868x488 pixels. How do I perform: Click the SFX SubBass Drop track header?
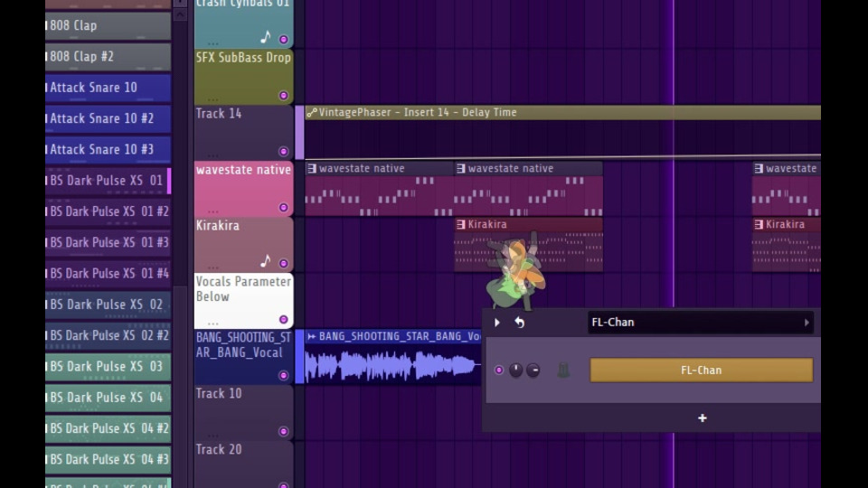click(243, 77)
